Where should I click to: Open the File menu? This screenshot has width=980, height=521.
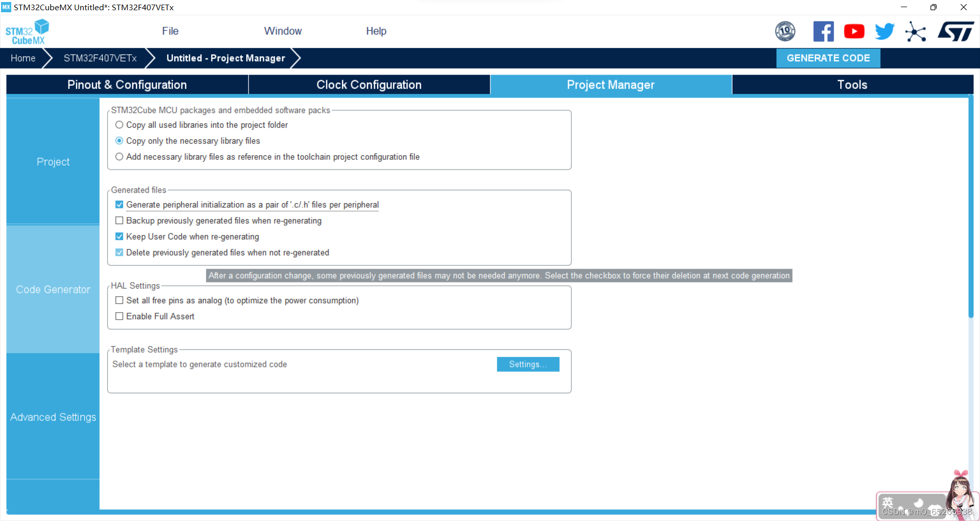pos(170,31)
